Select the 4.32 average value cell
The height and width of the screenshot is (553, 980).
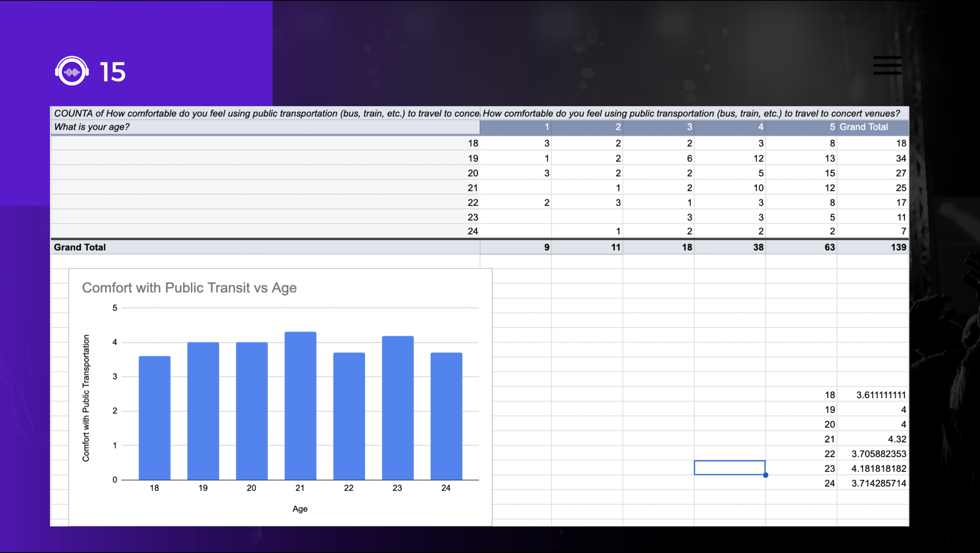tap(897, 439)
